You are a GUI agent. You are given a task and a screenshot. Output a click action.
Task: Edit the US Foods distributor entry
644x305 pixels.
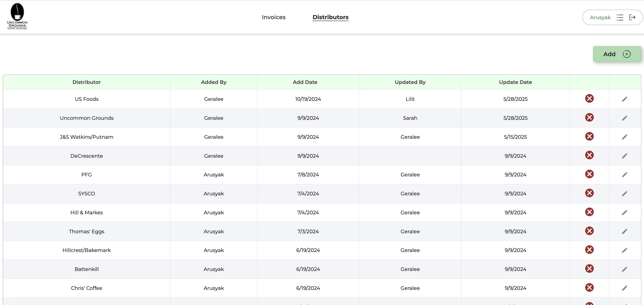pyautogui.click(x=625, y=99)
